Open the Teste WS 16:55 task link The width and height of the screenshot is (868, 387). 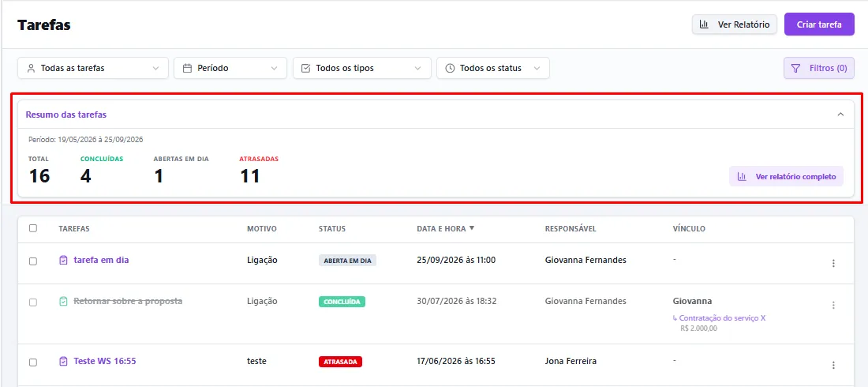tap(105, 361)
